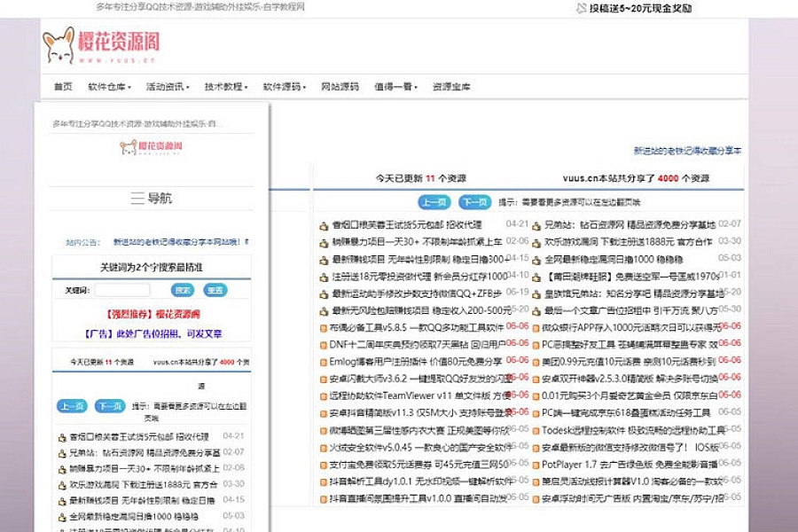The image size is (798, 532).
Task: Click the 樱花资源阁 fox logo in the site header
Action: [x=101, y=45]
